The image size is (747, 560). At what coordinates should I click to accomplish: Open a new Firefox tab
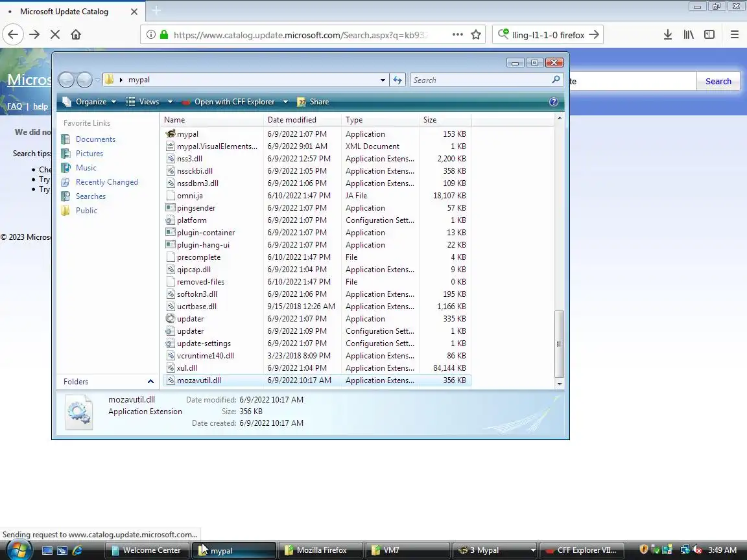click(156, 10)
